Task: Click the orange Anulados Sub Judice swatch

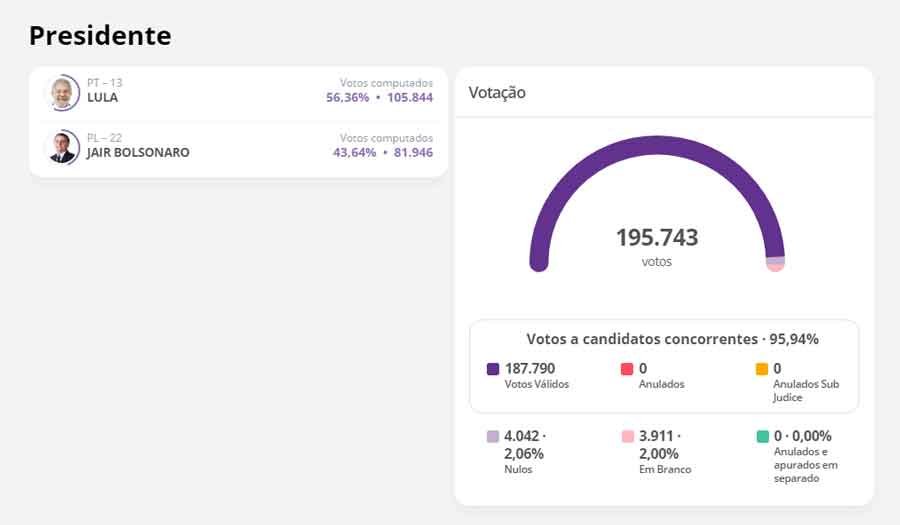Action: click(762, 369)
